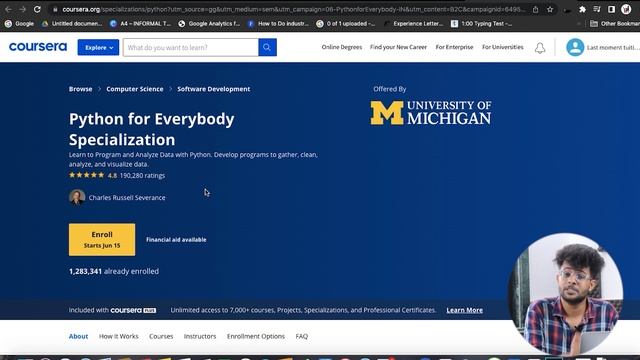This screenshot has width=640, height=360.
Task: Open the notifications bell
Action: pyautogui.click(x=540, y=48)
